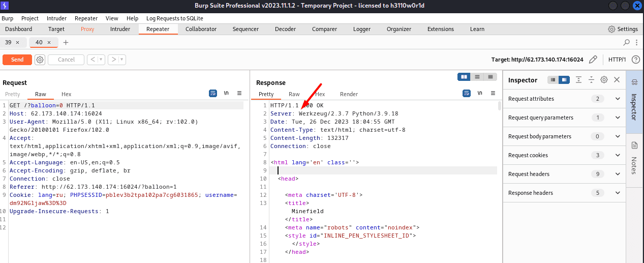Open the Inspector settings gear icon
This screenshot has width=644, height=263.
coord(604,80)
